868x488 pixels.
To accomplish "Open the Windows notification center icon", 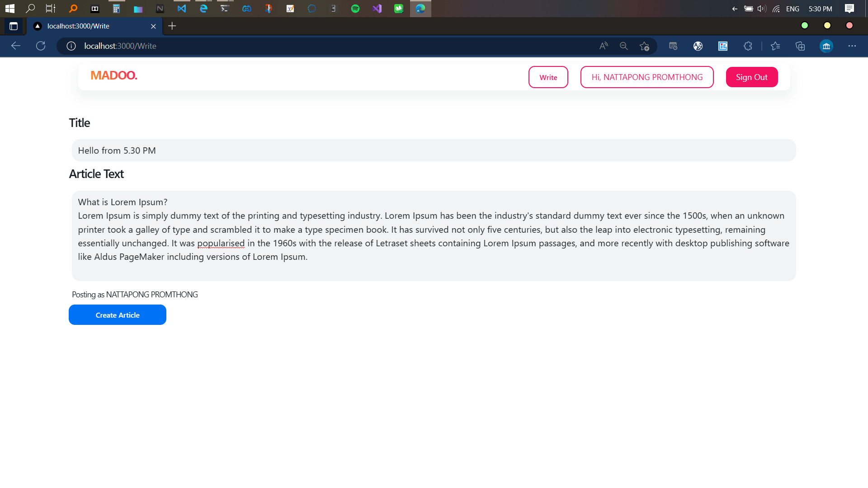I will point(849,9).
